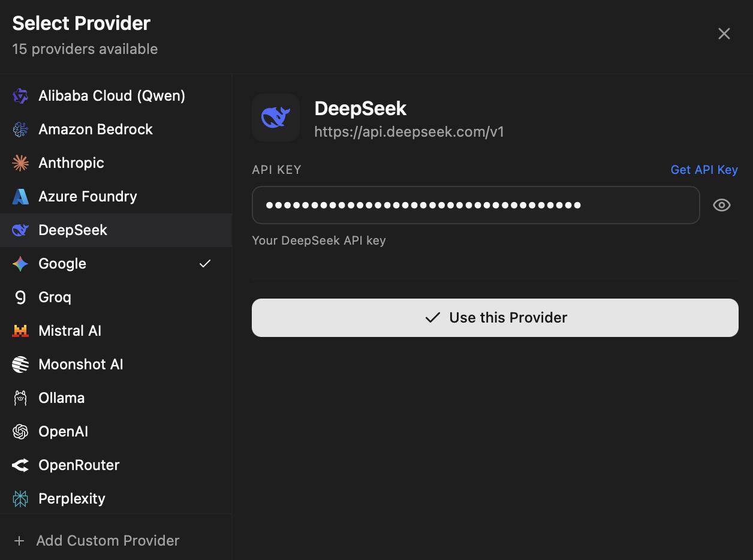The height and width of the screenshot is (560, 753).
Task: Choose OpenRouter from provider list
Action: pyautogui.click(x=116, y=465)
